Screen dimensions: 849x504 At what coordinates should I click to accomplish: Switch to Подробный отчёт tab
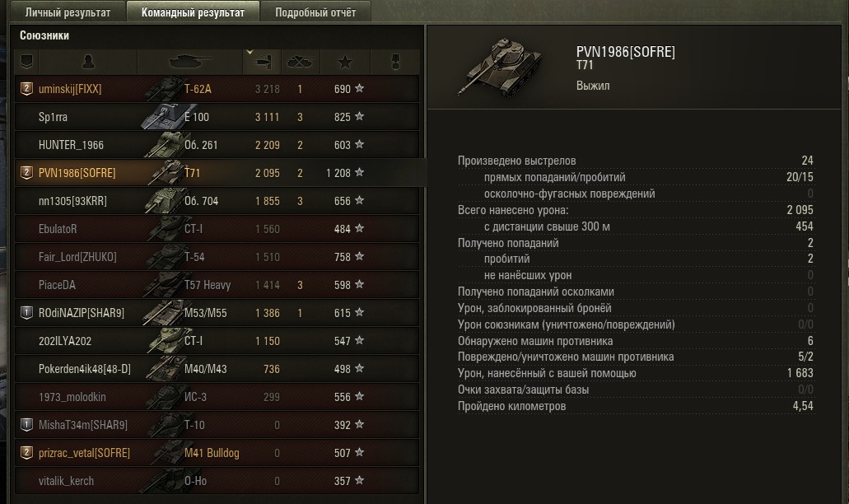point(315,12)
